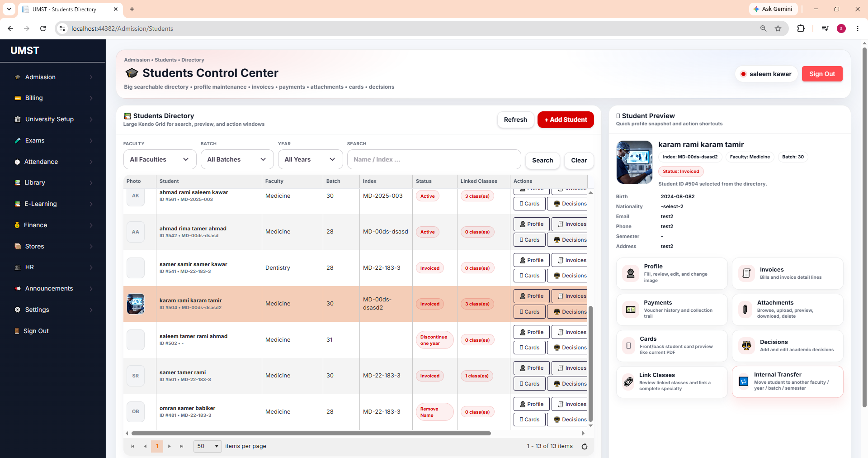Click the Internal Transfer icon tile
The image size is (868, 458).
click(744, 382)
